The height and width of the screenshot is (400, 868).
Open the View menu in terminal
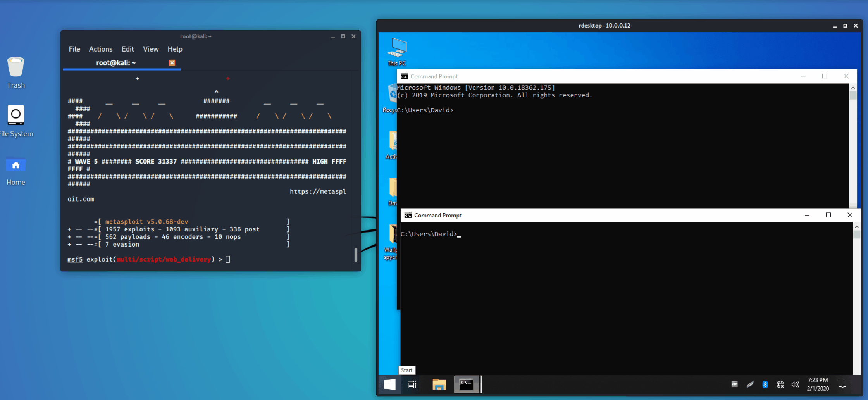coord(151,49)
